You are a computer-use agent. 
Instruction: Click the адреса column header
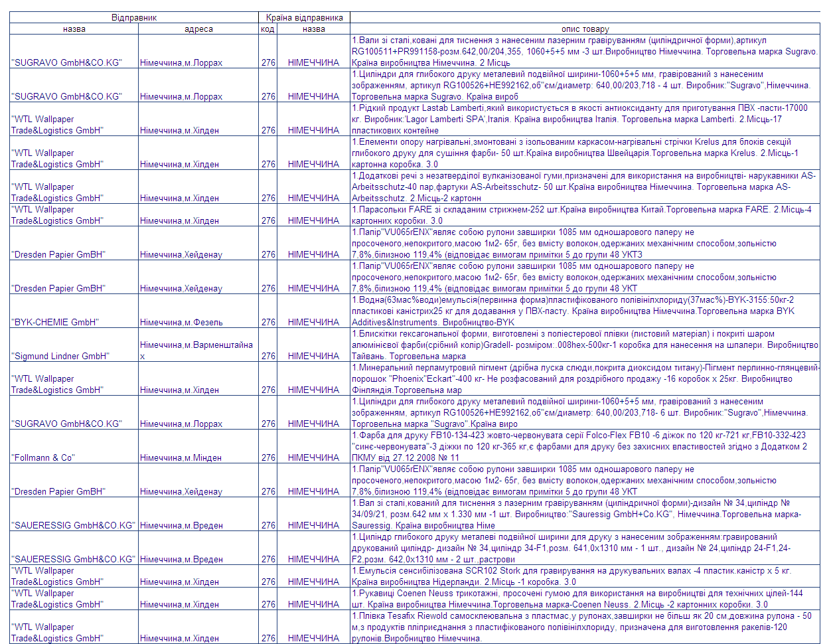point(198,29)
